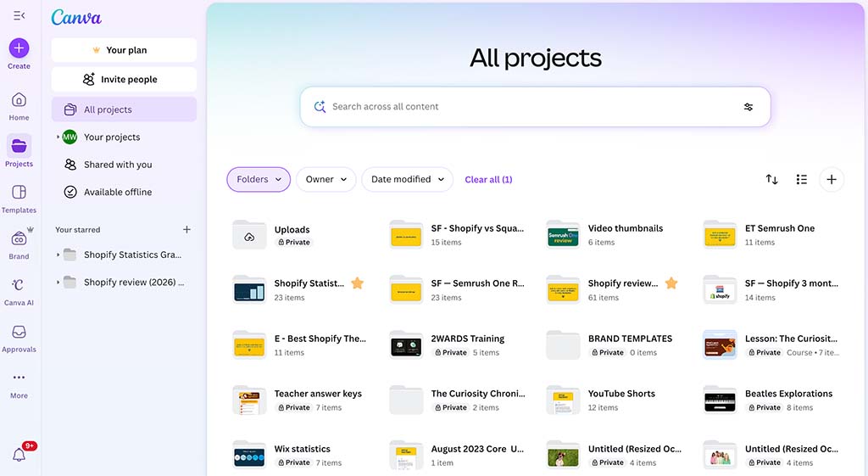The width and height of the screenshot is (868, 476).
Task: Open Wix statistics folder thumbnail
Action: point(249,456)
